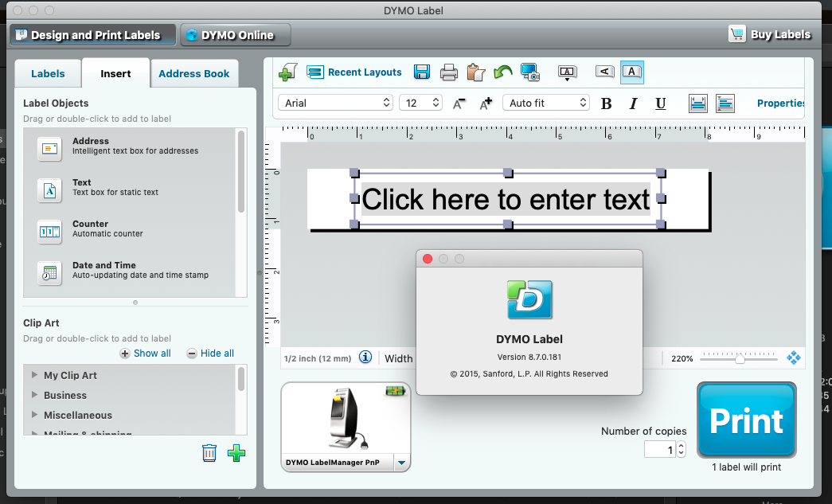The height and width of the screenshot is (504, 832).
Task: Toggle underline formatting
Action: pyautogui.click(x=661, y=104)
